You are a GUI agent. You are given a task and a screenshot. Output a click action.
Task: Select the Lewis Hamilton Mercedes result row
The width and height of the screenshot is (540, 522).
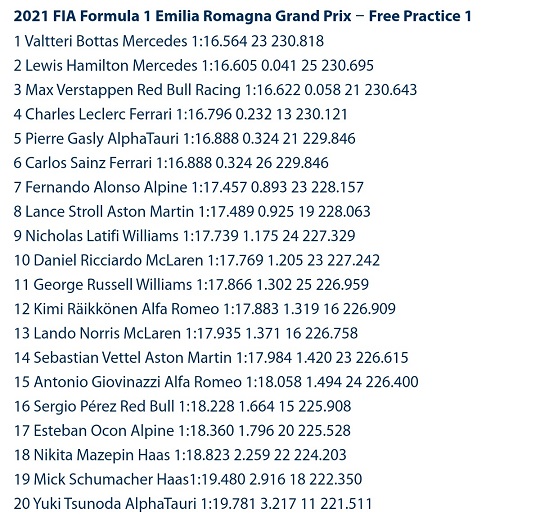tap(194, 65)
